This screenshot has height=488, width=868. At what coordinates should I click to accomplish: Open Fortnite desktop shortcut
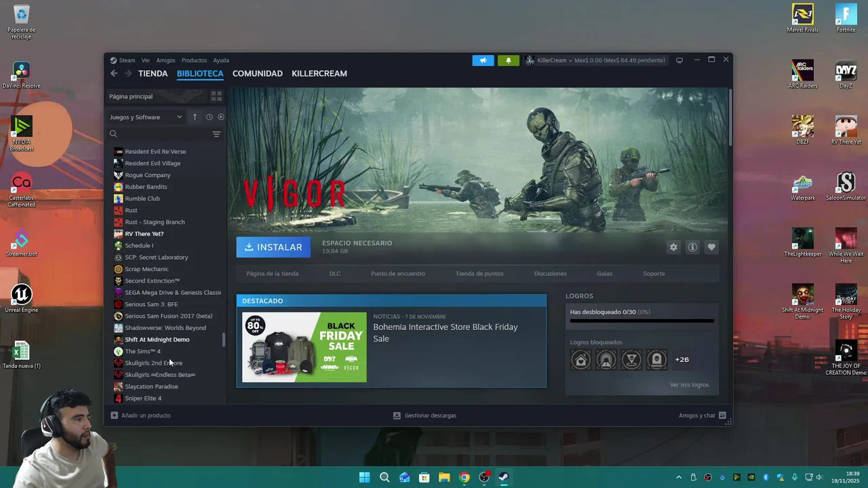coord(846,18)
